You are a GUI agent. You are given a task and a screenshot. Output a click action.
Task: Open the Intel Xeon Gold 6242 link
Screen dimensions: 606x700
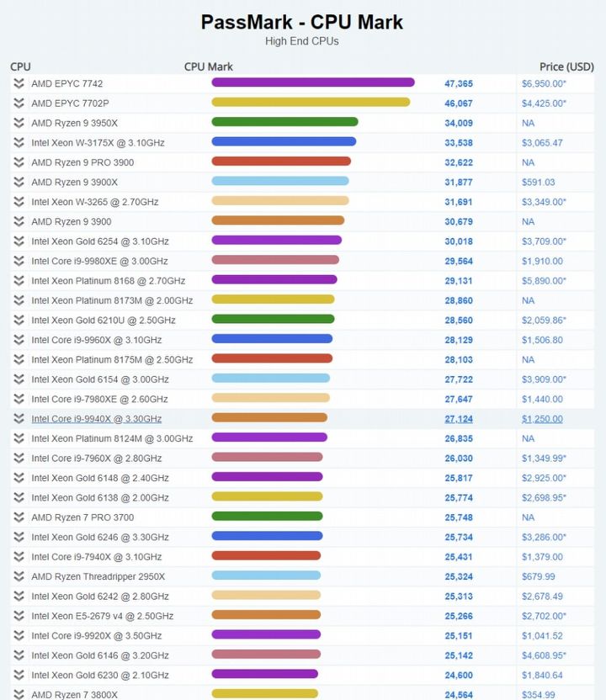pos(100,596)
